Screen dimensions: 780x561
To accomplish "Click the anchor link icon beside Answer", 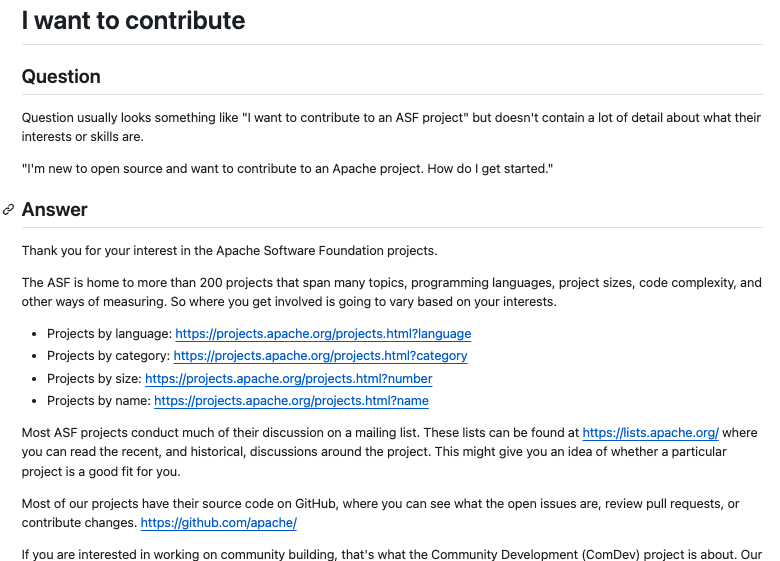I will tap(9, 210).
